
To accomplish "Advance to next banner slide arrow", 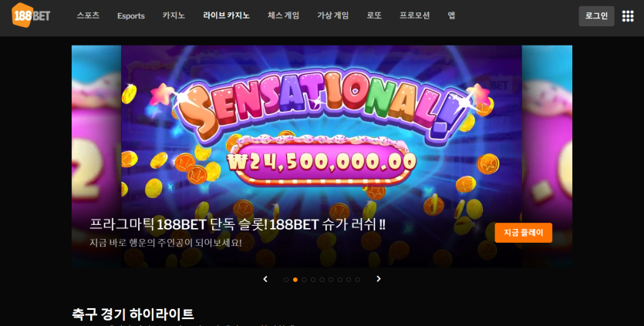I will coord(379,279).
